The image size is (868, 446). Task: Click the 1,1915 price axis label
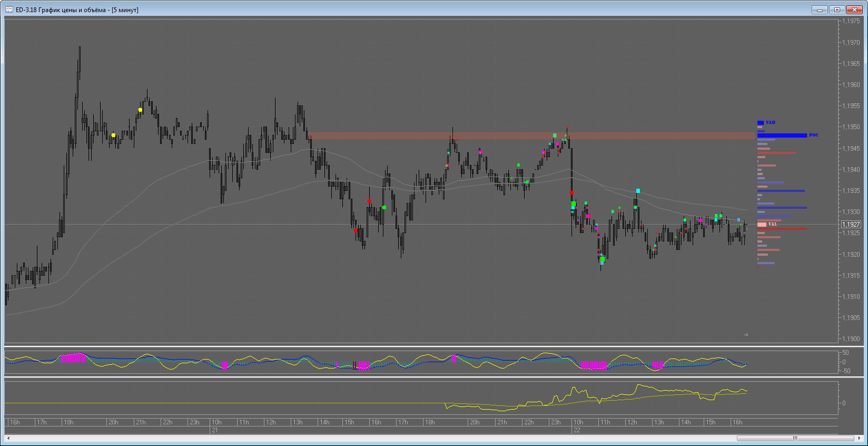[x=851, y=276]
